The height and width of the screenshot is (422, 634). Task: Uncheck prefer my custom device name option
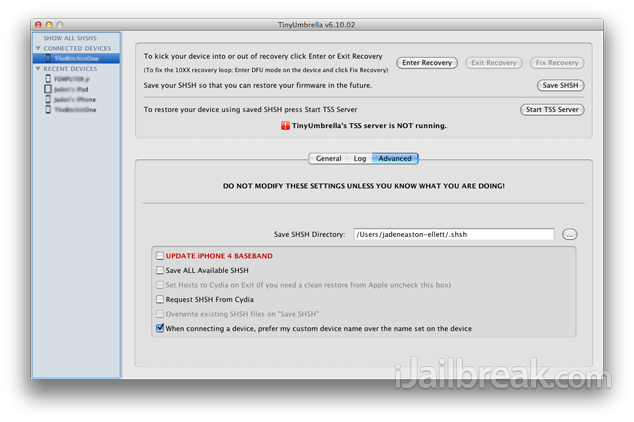click(160, 328)
